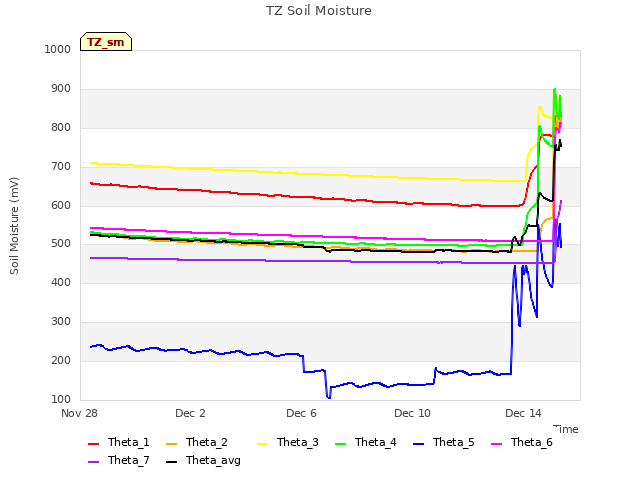Click the 200 y-axis tick label
The width and height of the screenshot is (640, 480).
tap(61, 360)
